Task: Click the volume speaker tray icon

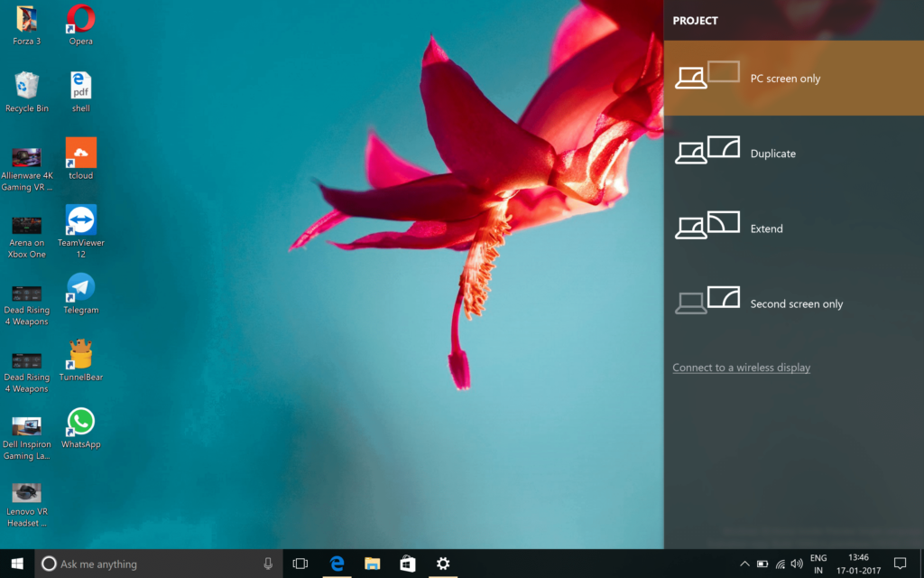Action: pos(797,564)
